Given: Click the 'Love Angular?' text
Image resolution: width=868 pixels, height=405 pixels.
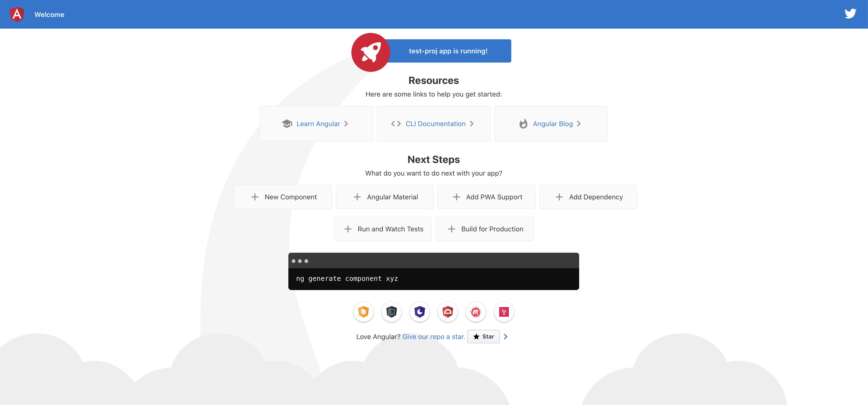Looking at the screenshot, I should tap(379, 337).
